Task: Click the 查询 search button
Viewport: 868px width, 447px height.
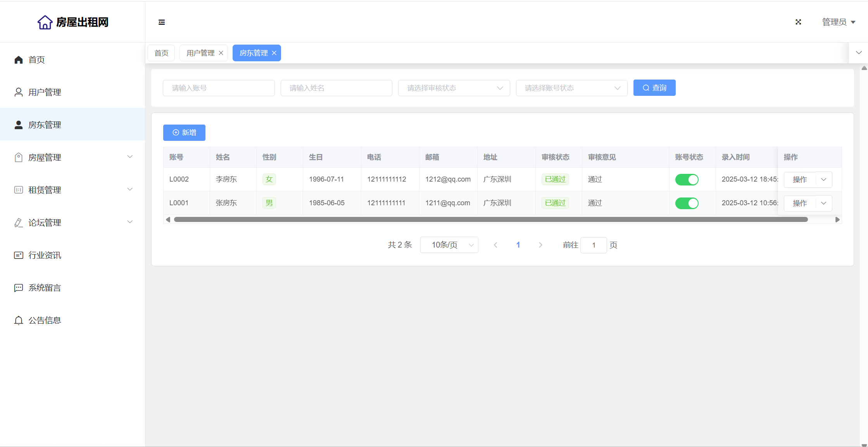Action: point(654,88)
